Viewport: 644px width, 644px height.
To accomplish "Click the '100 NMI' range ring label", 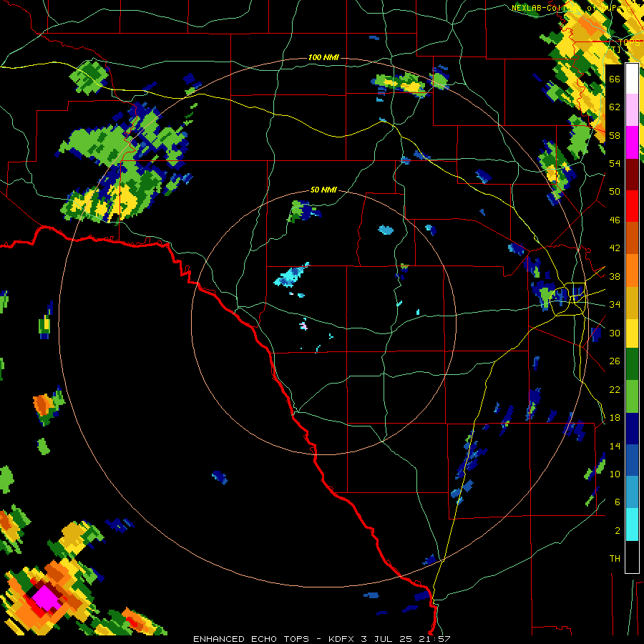I will tap(323, 57).
